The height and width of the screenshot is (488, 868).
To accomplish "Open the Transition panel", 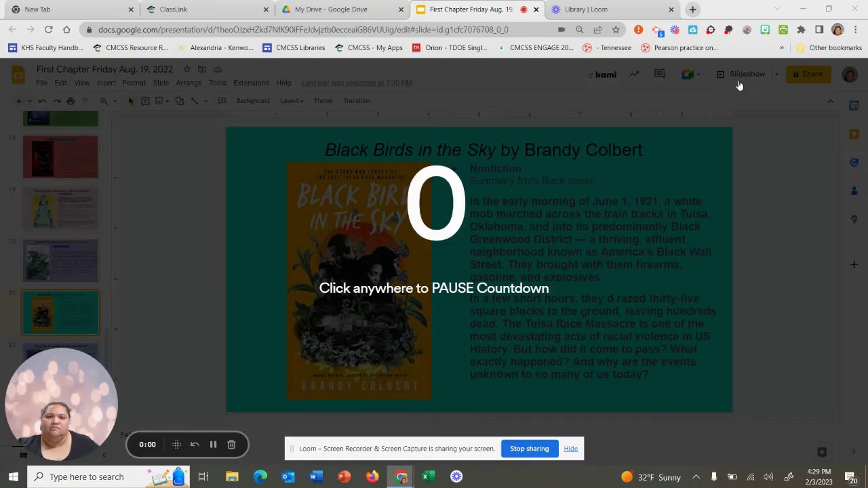I will [x=357, y=101].
